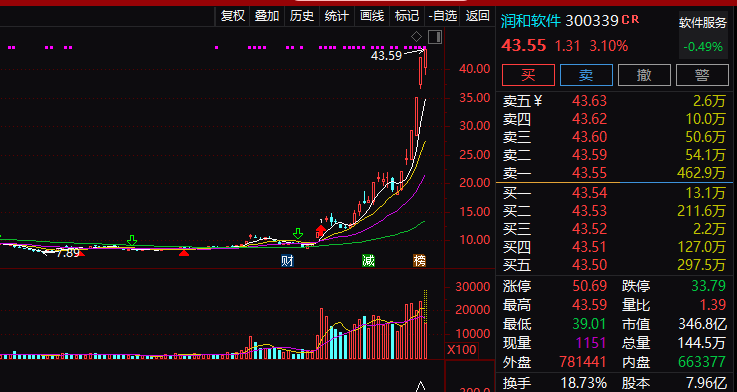Click the 量比 value 1.39

(713, 305)
